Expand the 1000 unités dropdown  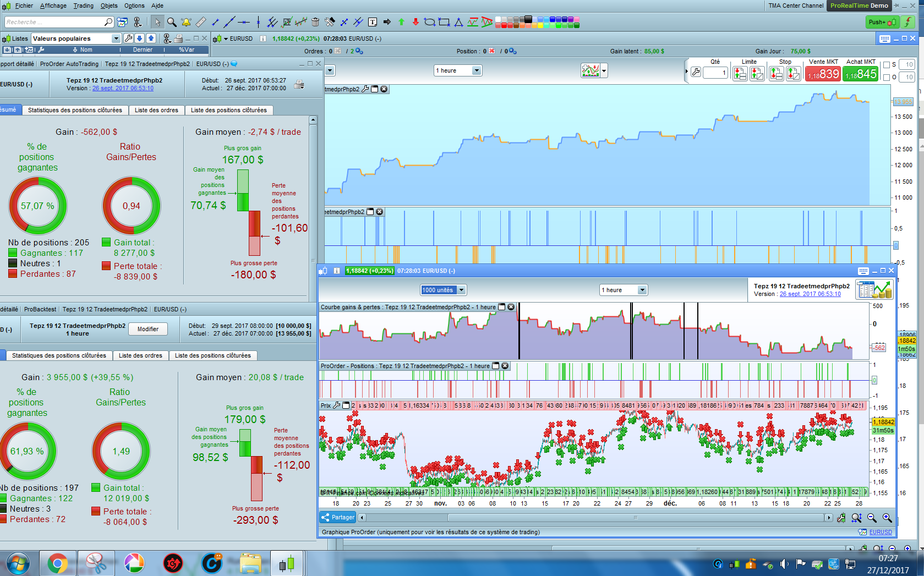pyautogui.click(x=461, y=290)
